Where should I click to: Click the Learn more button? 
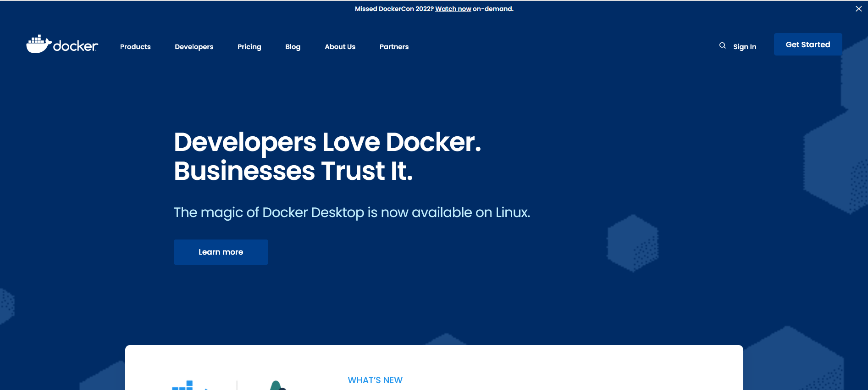221,252
